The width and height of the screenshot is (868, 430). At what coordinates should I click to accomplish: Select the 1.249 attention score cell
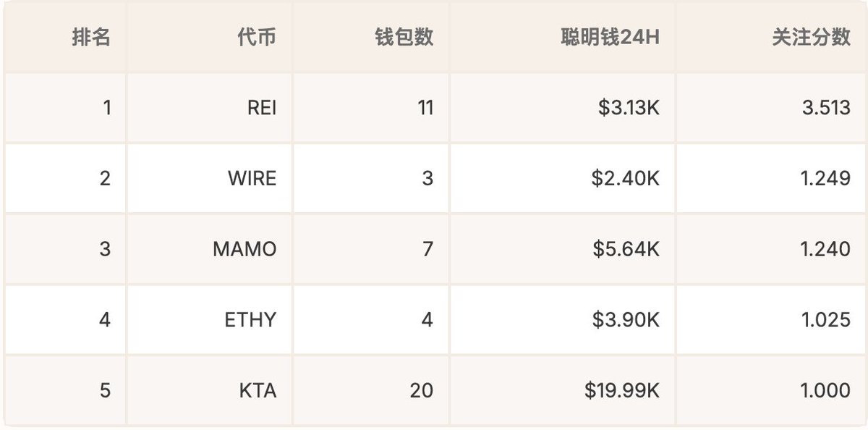click(x=826, y=178)
